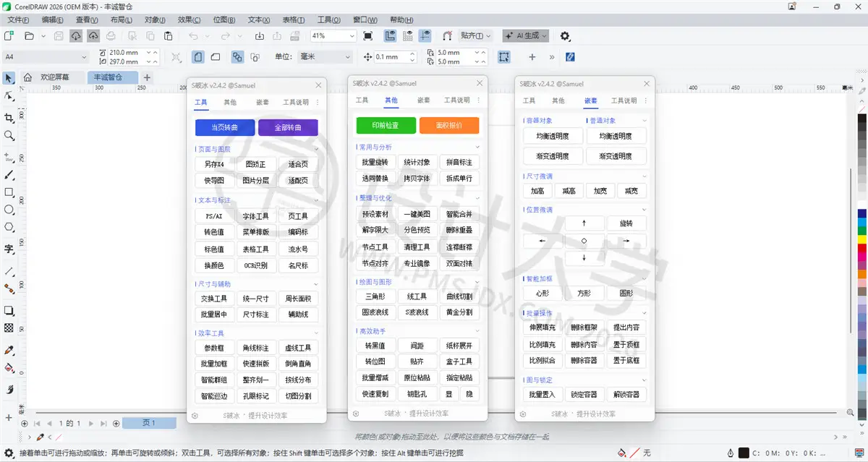868x462 pixels.
Task: Collapse the 页面与图层 section
Action: tap(316, 150)
